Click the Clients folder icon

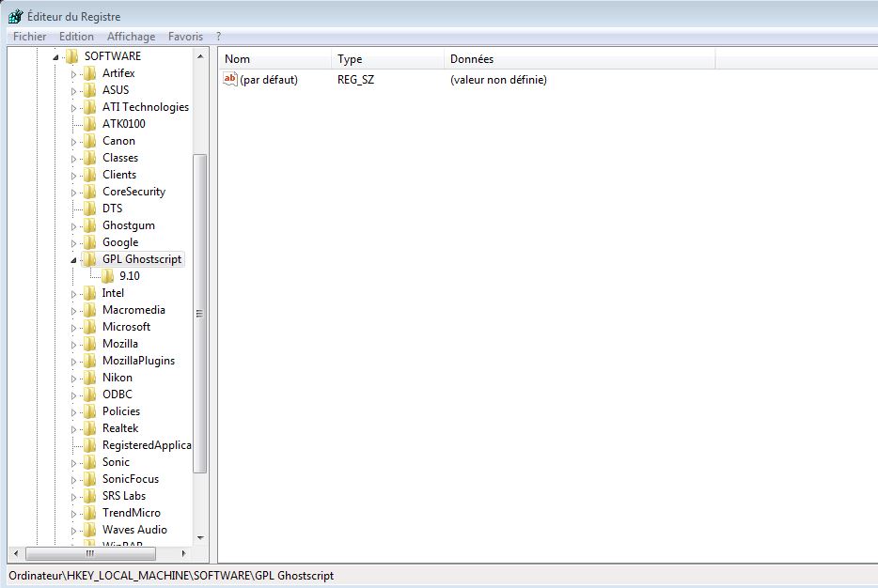(x=89, y=175)
